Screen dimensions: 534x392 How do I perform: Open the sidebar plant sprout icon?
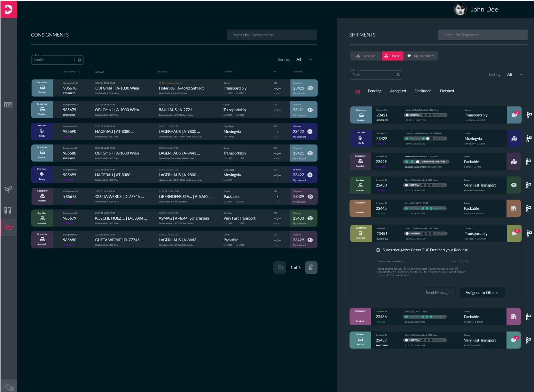[8, 189]
